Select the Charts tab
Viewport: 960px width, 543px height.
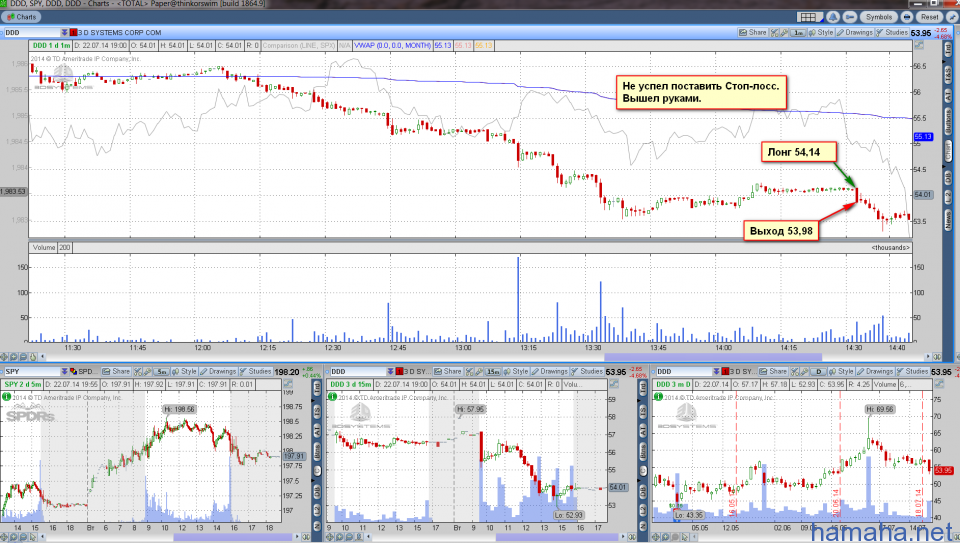tap(22, 17)
